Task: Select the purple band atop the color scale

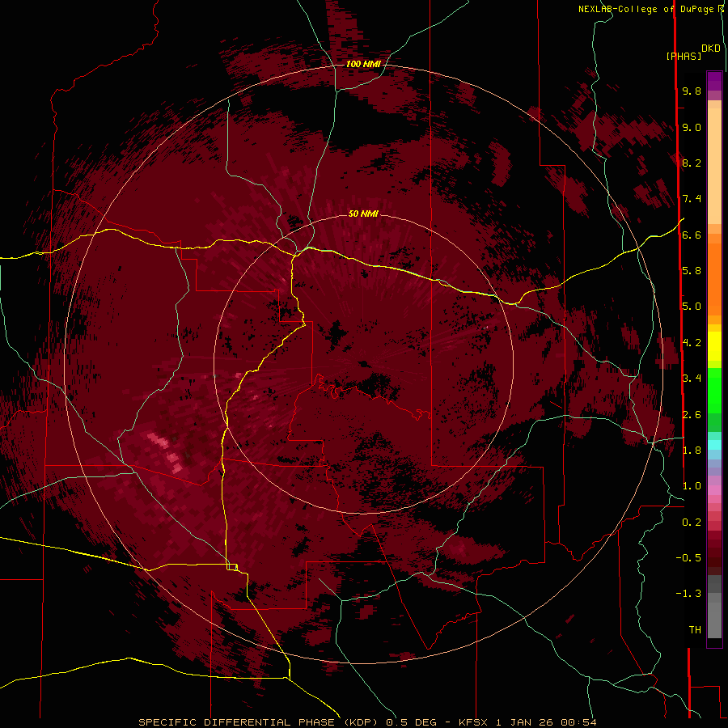Action: [714, 81]
